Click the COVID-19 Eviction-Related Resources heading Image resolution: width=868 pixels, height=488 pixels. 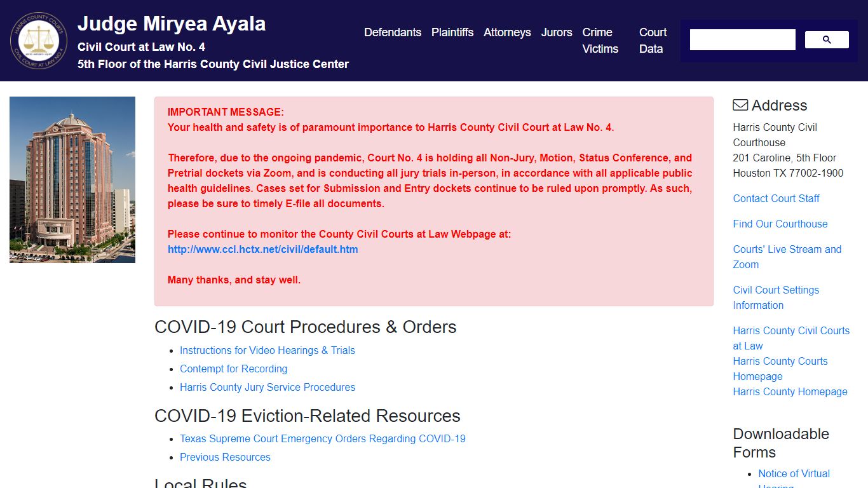click(x=308, y=416)
